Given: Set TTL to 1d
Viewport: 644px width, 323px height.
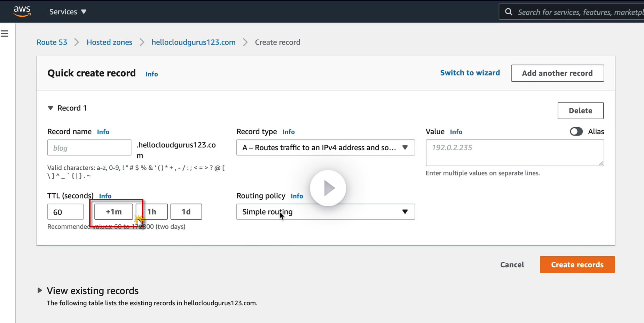Looking at the screenshot, I should coord(186,212).
